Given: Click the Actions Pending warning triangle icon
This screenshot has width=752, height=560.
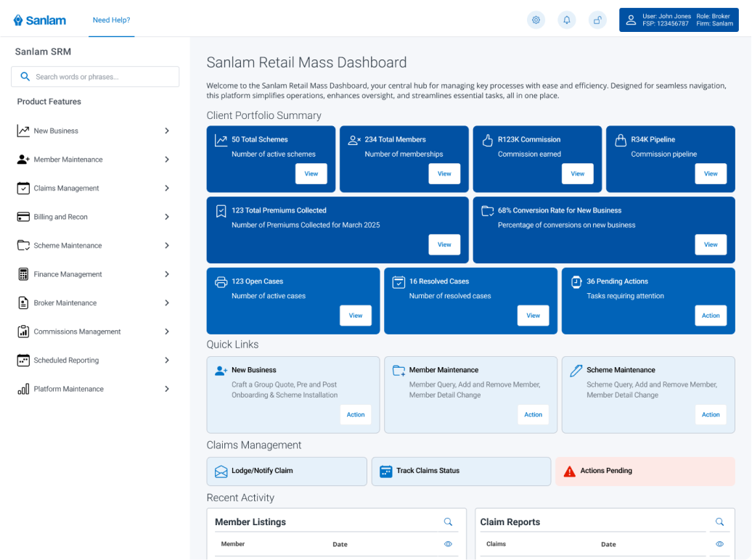Looking at the screenshot, I should coord(569,472).
